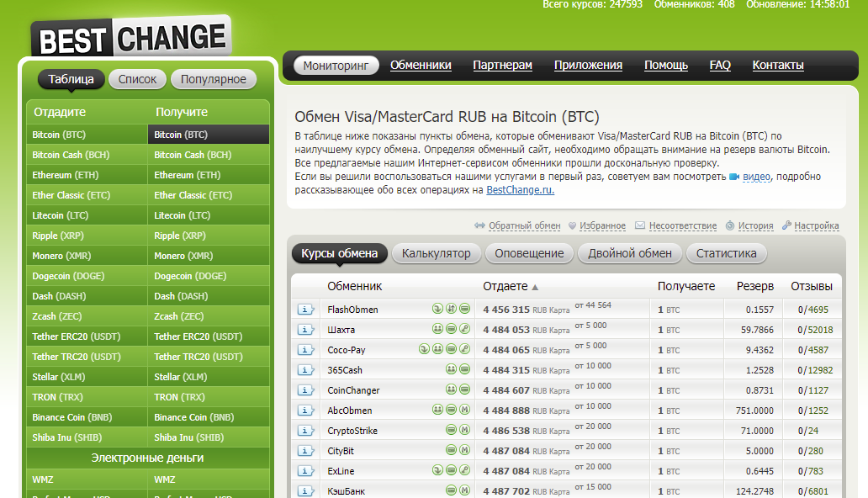The image size is (868, 498).
Task: Click card icon in CityBit row
Action: [x=451, y=450]
